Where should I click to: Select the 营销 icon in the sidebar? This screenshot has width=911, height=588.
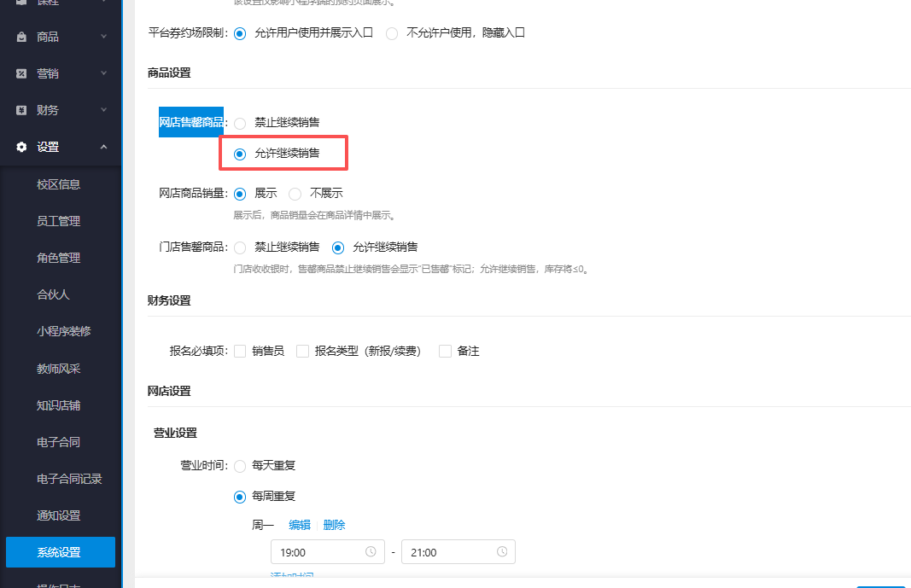[x=21, y=73]
